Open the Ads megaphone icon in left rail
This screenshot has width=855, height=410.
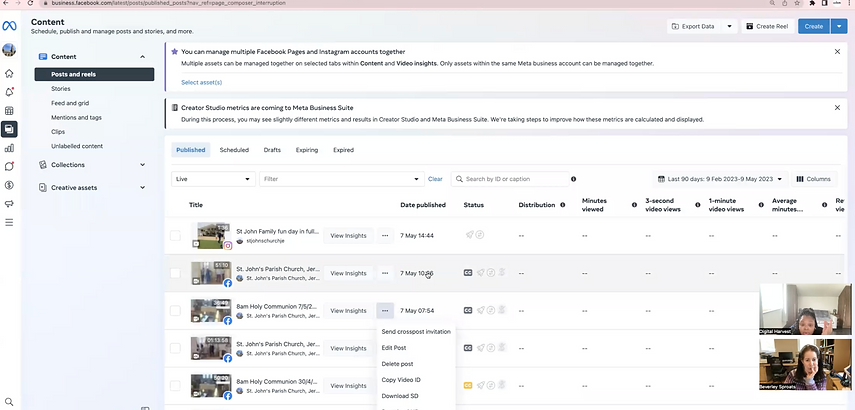pyautogui.click(x=9, y=204)
